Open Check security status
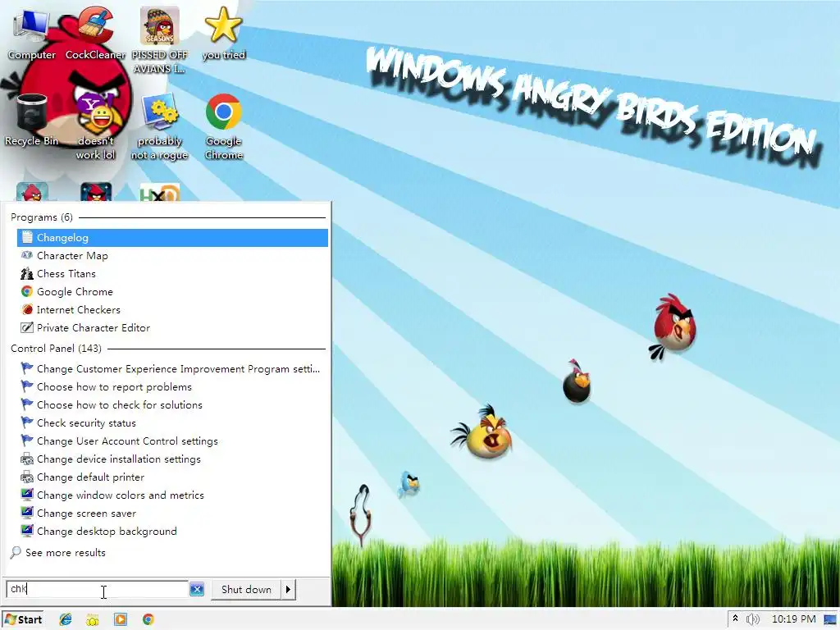The image size is (840, 630). point(172,422)
